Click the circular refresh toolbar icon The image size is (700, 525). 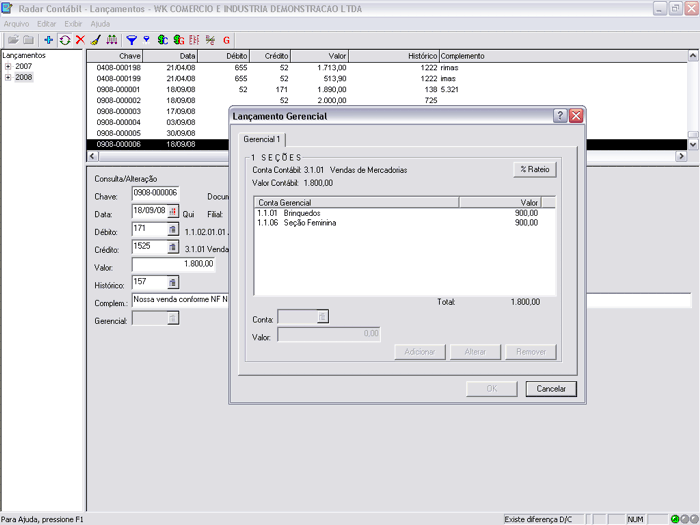(x=65, y=40)
